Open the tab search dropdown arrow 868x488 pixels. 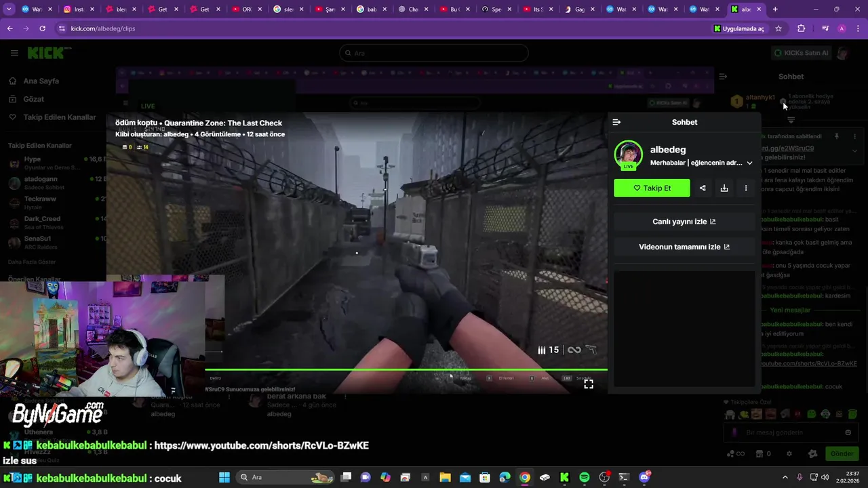point(9,9)
